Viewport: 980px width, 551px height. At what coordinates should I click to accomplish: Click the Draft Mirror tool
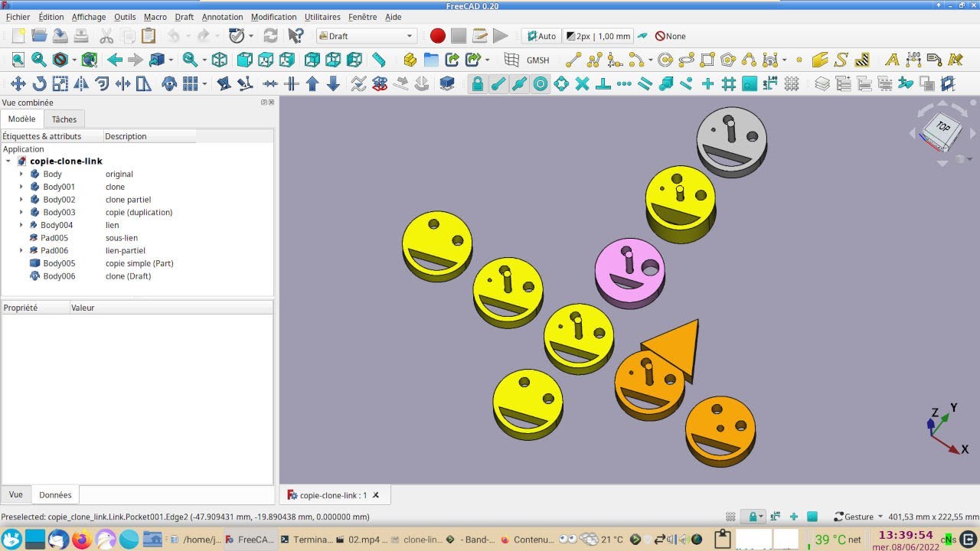coord(81,83)
